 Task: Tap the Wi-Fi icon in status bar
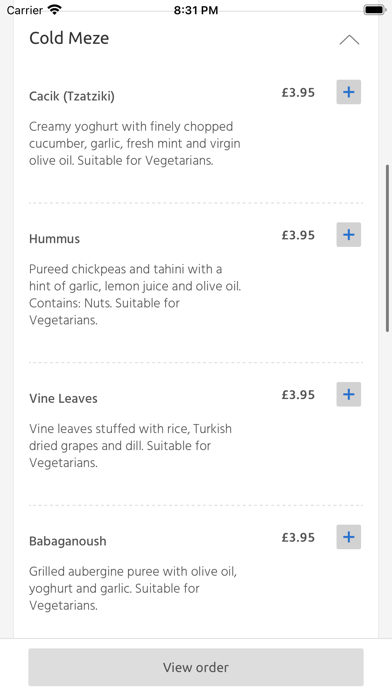coord(55,9)
